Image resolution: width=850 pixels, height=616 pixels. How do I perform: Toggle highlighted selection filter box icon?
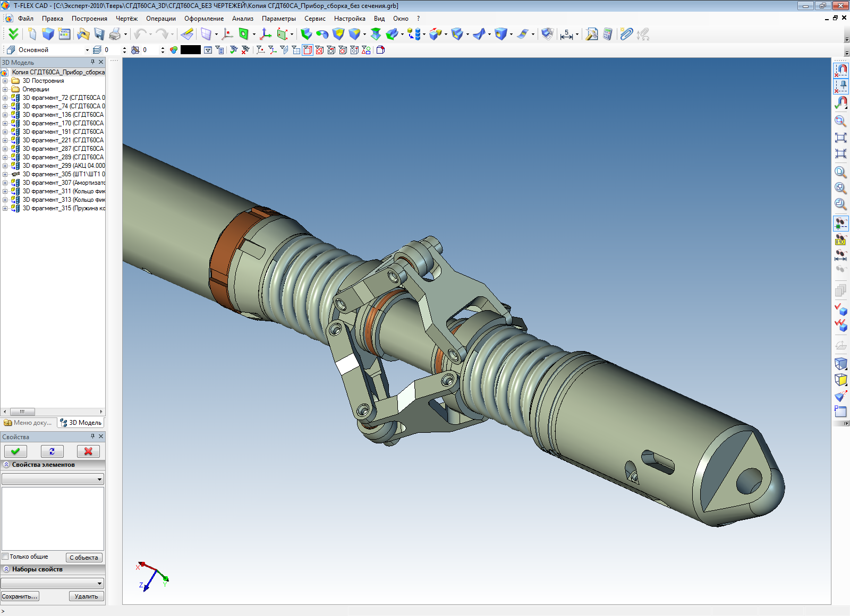coord(308,50)
